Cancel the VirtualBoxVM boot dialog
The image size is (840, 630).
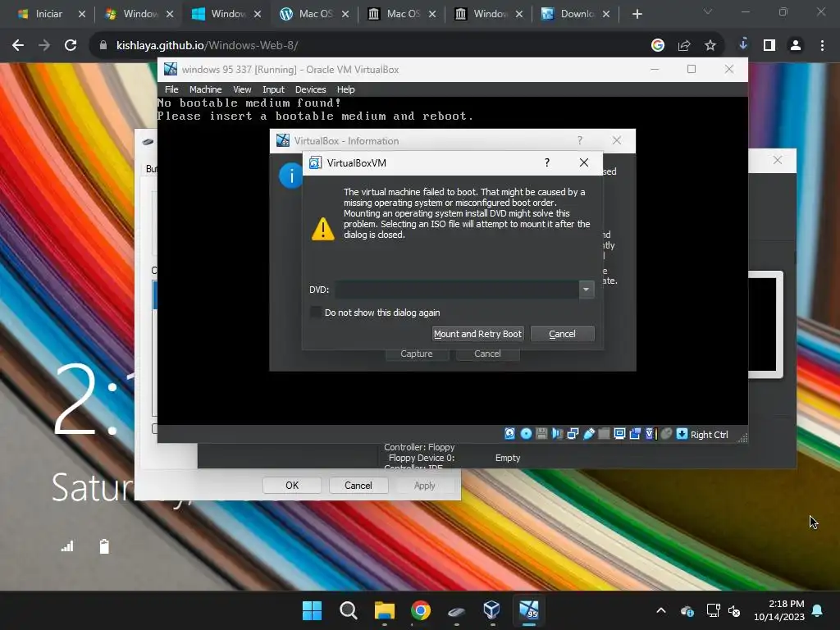562,334
